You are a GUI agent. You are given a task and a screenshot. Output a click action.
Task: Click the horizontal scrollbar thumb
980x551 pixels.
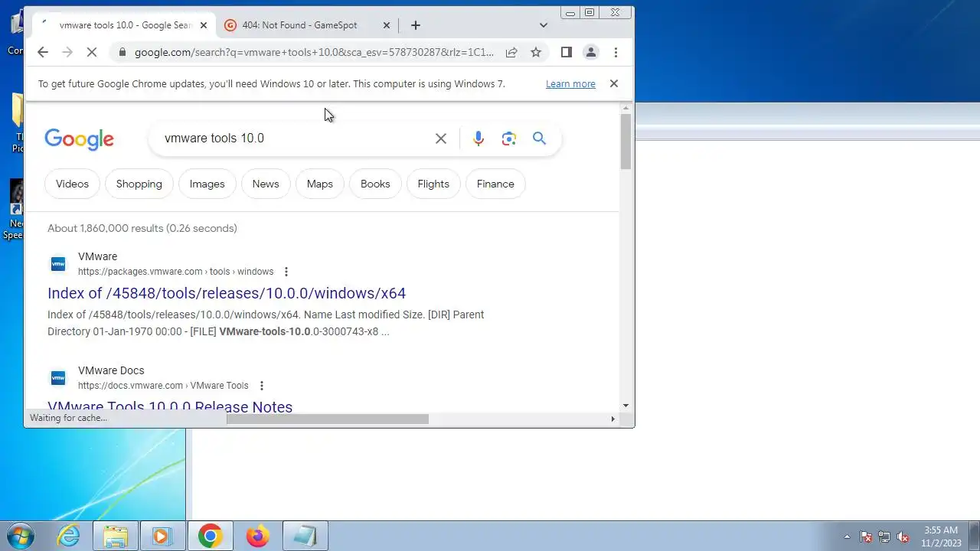tap(328, 419)
